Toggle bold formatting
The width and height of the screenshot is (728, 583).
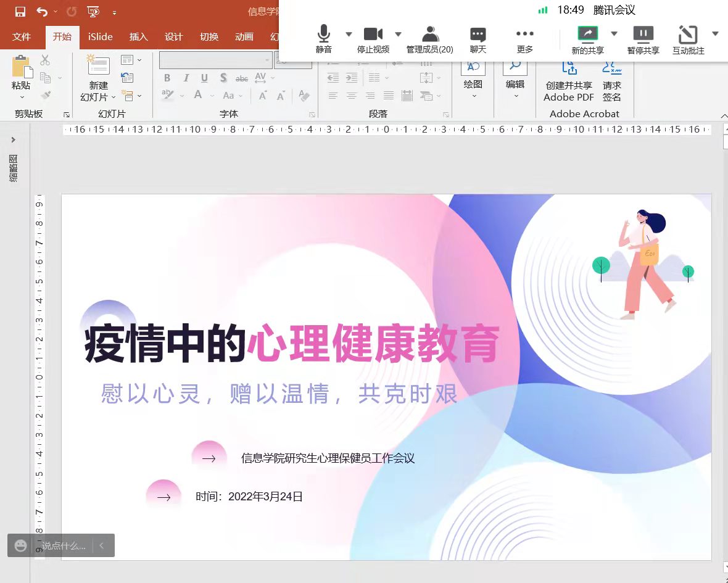[167, 78]
